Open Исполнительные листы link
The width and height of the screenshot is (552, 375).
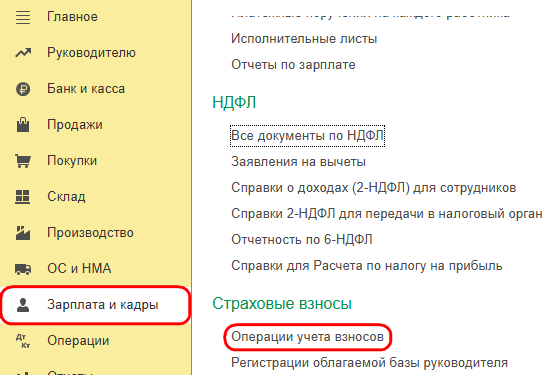pyautogui.click(x=304, y=38)
